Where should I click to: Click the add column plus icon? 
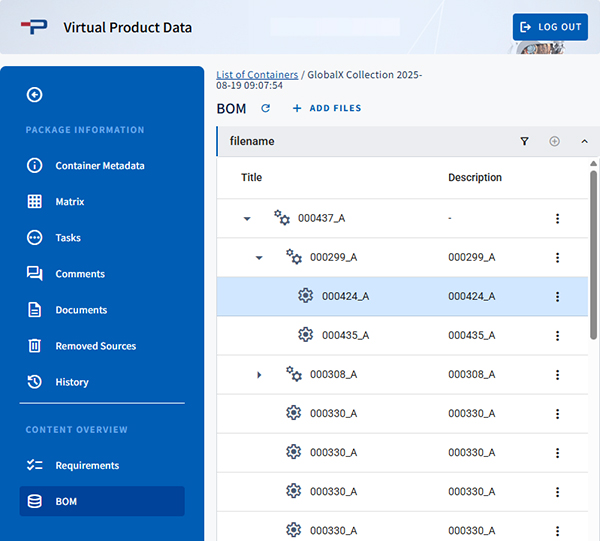point(554,142)
